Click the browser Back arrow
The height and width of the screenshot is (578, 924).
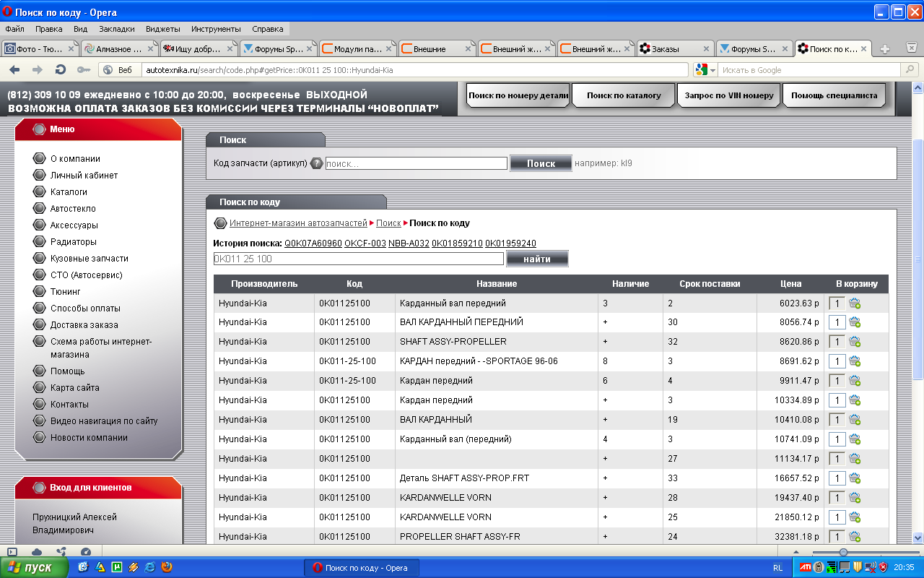pyautogui.click(x=14, y=70)
